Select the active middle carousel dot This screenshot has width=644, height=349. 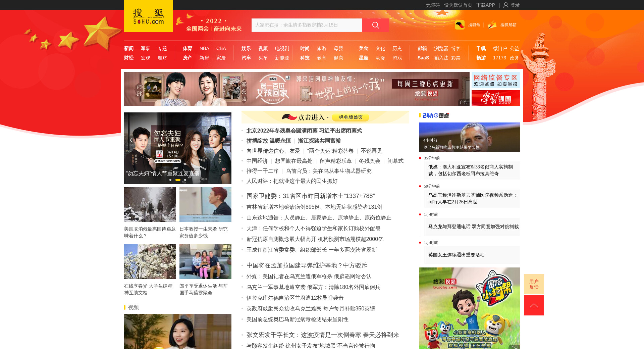178,180
